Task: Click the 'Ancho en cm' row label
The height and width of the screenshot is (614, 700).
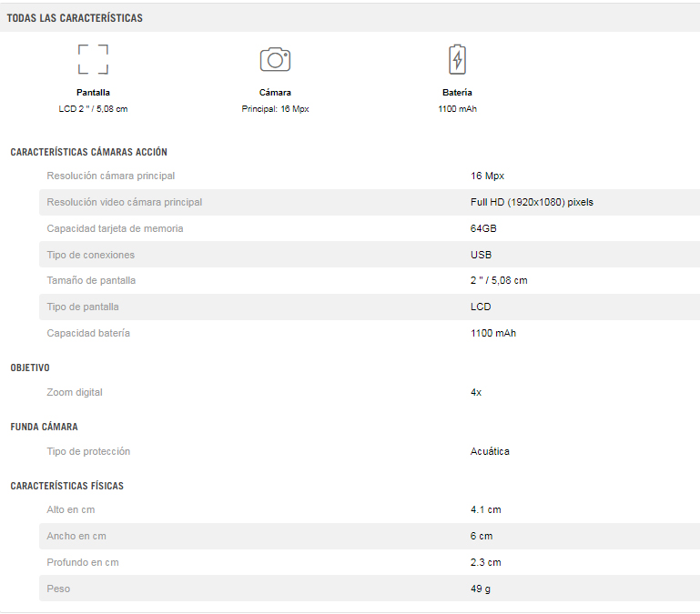Action: click(76, 537)
